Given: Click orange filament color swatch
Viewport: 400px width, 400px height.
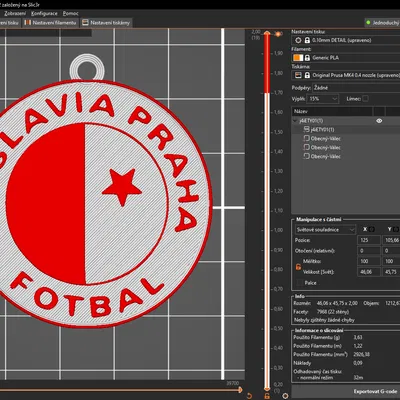Looking at the screenshot, I should 298,58.
